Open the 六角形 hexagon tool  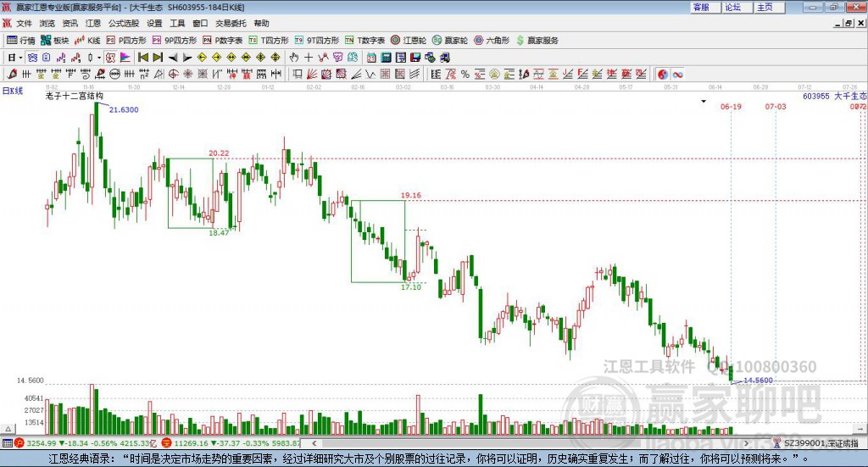[492, 41]
